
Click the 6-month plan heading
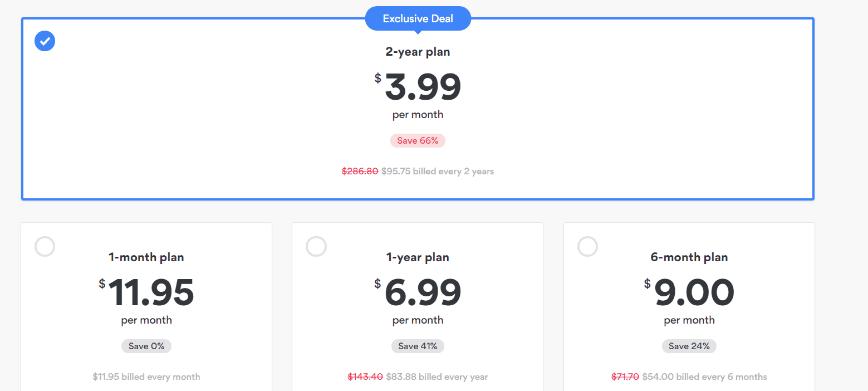tap(689, 257)
